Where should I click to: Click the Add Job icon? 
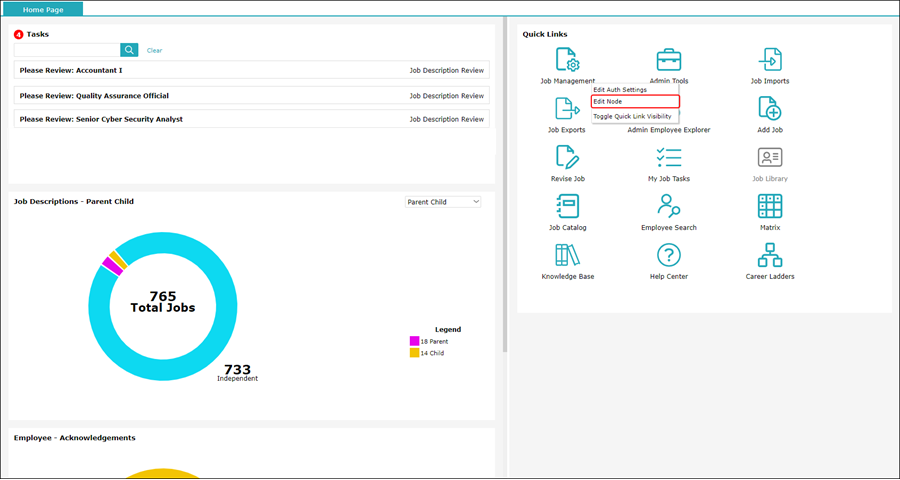[x=769, y=108]
